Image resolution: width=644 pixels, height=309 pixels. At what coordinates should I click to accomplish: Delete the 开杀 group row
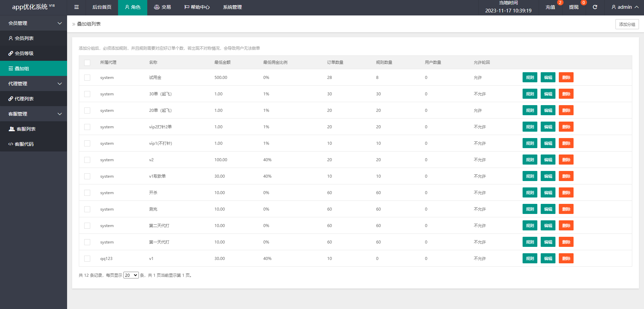click(x=566, y=193)
